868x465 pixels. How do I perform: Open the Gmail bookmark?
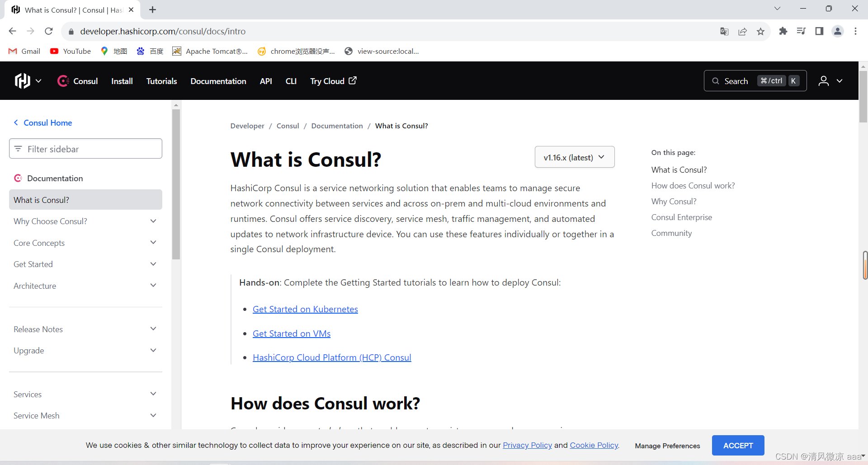click(24, 51)
